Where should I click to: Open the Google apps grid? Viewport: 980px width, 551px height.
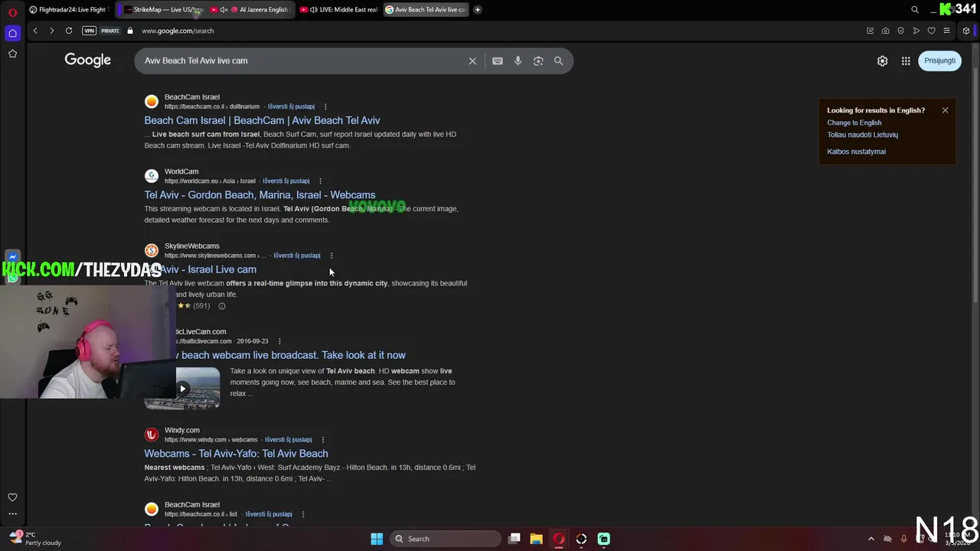point(906,61)
